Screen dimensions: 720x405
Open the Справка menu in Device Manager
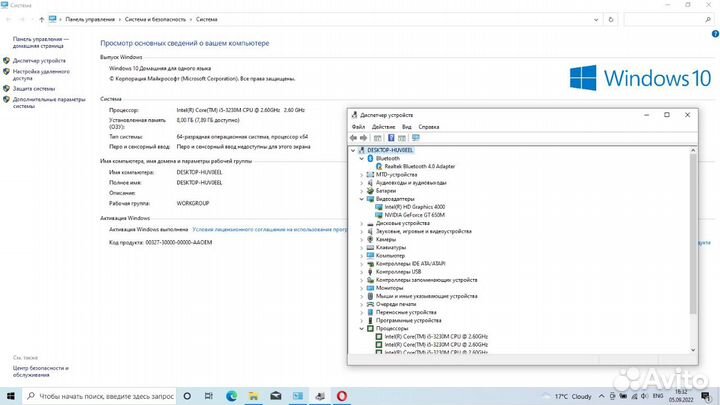(x=429, y=127)
